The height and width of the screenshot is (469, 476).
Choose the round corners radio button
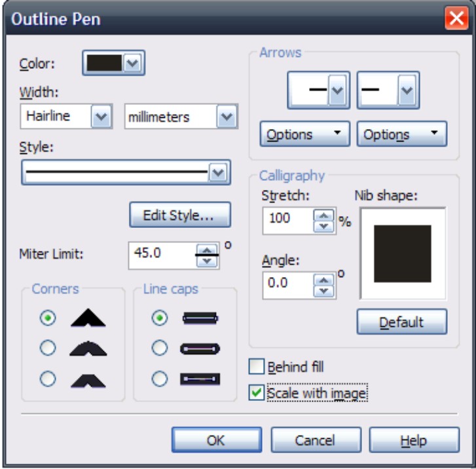point(48,348)
